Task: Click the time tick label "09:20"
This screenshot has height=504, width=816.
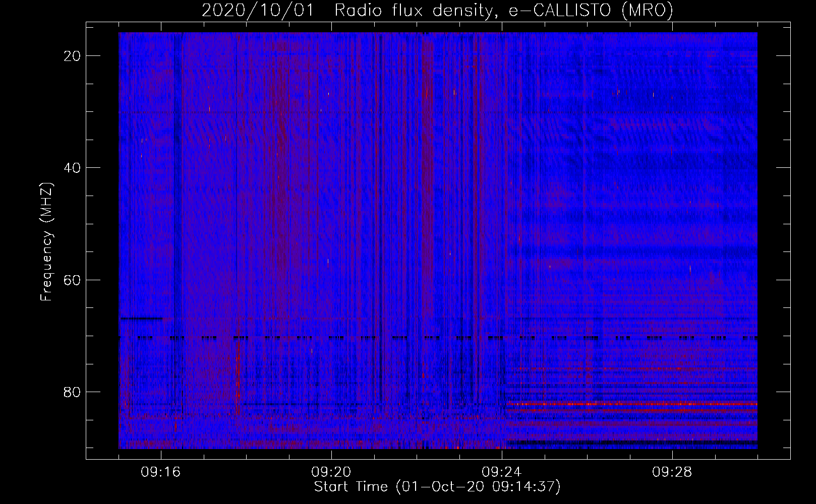Action: click(x=331, y=472)
